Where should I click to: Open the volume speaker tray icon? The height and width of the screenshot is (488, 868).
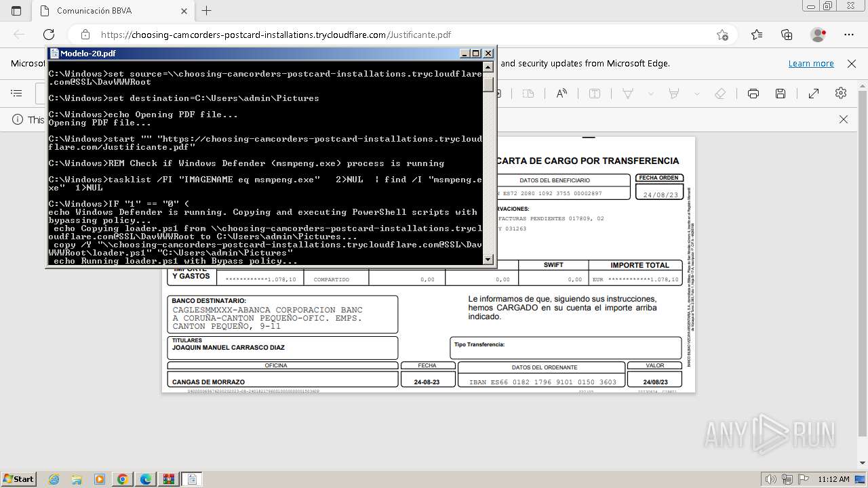pyautogui.click(x=772, y=479)
